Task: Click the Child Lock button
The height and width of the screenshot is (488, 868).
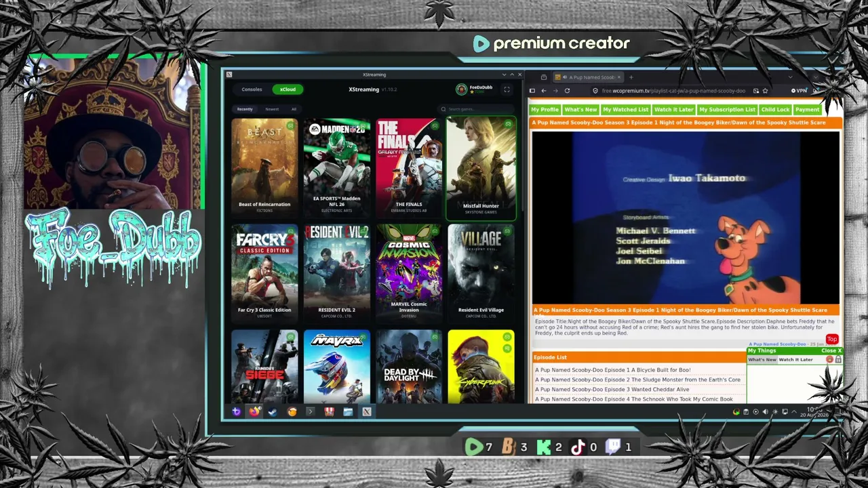Action: click(x=775, y=110)
